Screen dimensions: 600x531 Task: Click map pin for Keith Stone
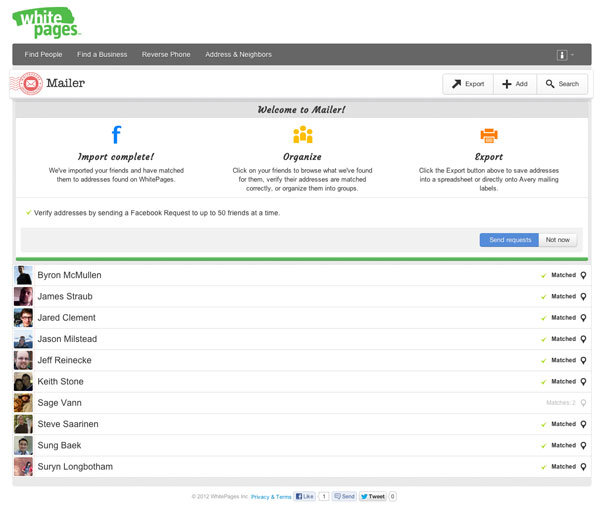tap(583, 381)
